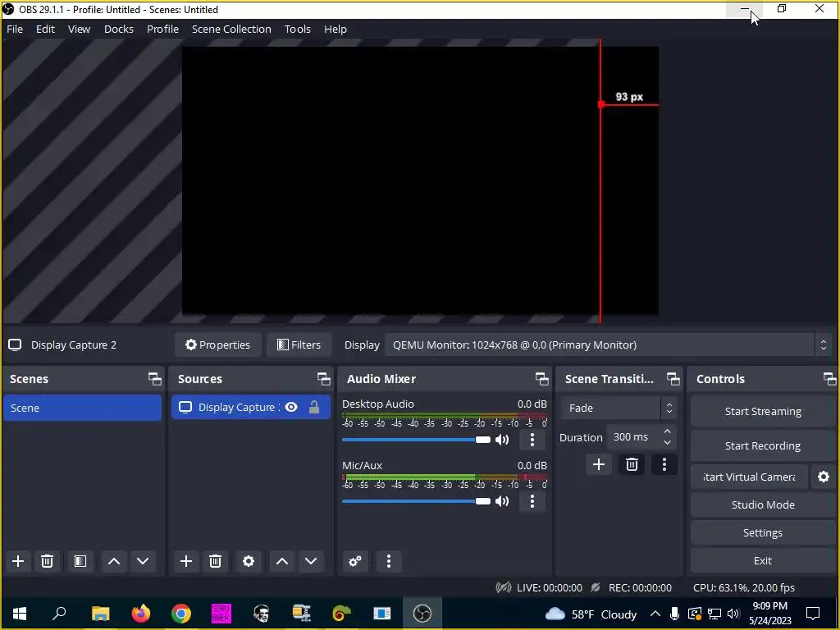
Task: Open the Profile menu
Action: click(x=163, y=29)
